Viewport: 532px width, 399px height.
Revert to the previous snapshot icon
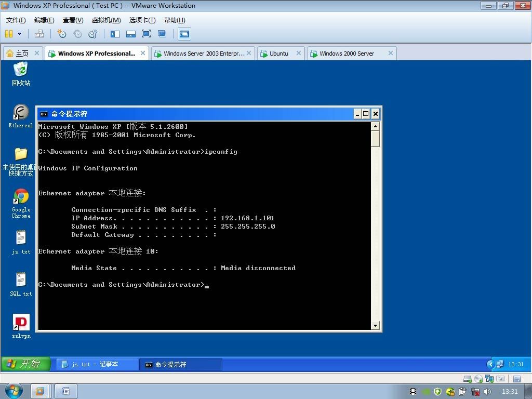pyautogui.click(x=77, y=34)
